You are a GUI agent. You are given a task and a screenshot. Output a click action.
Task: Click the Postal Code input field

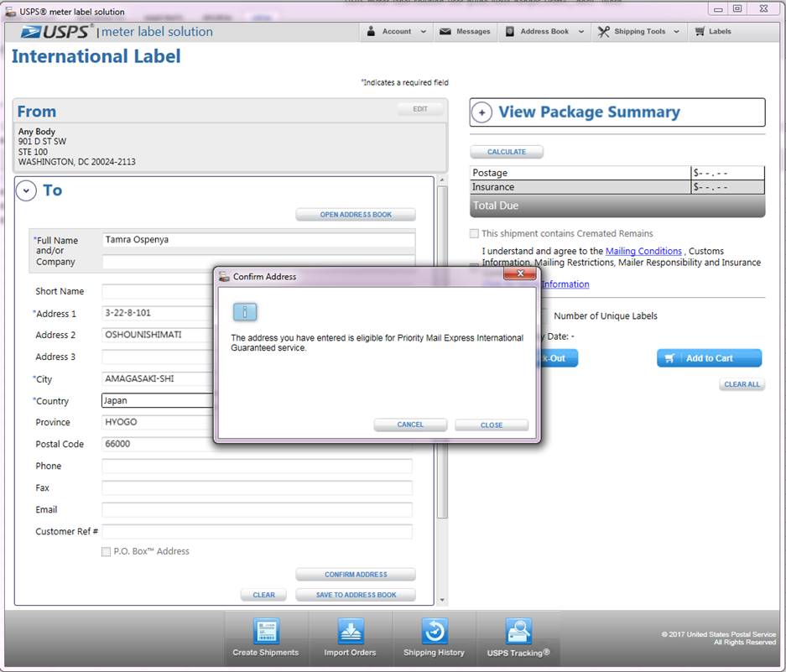[157, 445]
